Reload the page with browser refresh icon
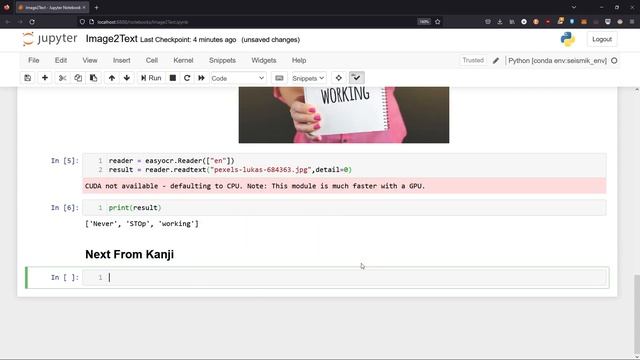Screen dimensions: 640x360 32,22
